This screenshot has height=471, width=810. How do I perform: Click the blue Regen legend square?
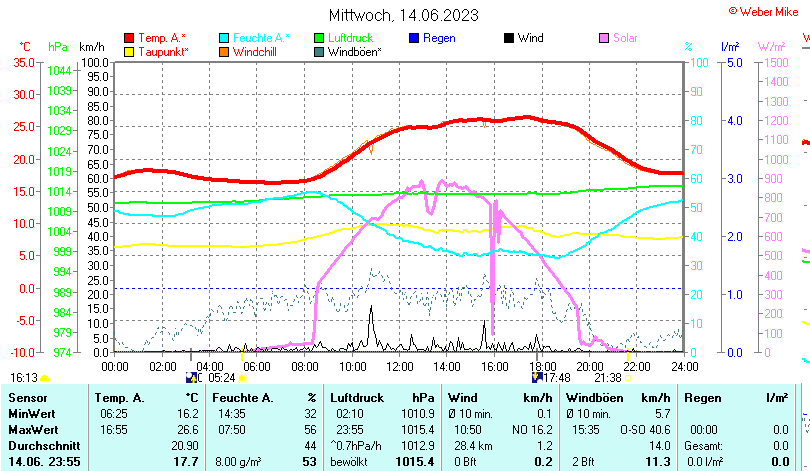pyautogui.click(x=415, y=38)
